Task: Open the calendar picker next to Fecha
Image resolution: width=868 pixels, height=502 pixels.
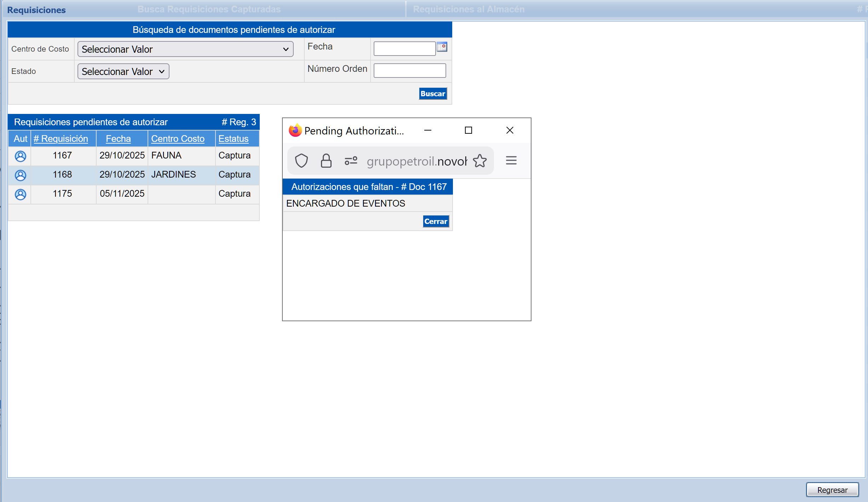Action: 442,47
